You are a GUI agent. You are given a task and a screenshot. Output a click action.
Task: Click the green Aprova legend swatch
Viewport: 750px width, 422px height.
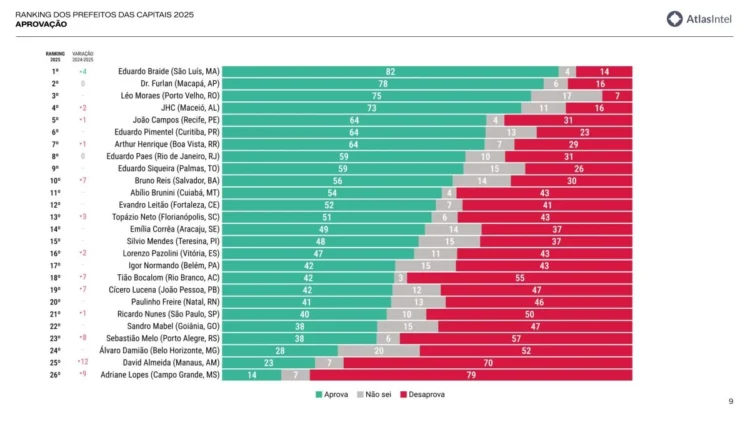[317, 394]
